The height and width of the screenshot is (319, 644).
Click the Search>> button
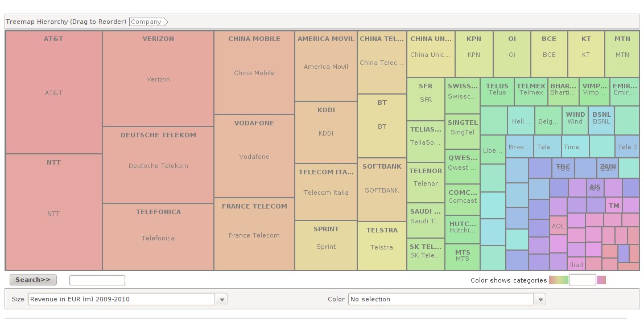[33, 280]
